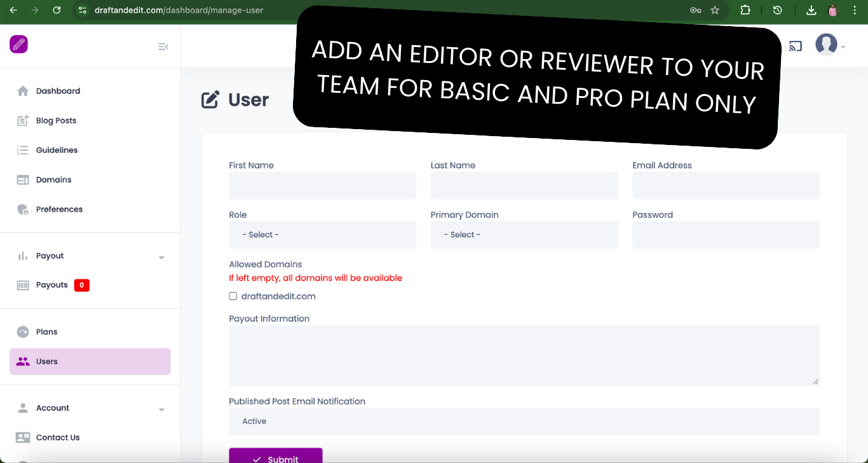Click the site information icon in address bar
The width and height of the screenshot is (868, 463).
pos(81,10)
